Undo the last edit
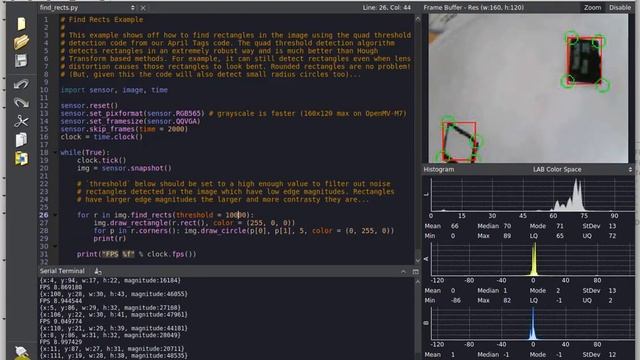The width and height of the screenshot is (640, 360). (x=21, y=84)
